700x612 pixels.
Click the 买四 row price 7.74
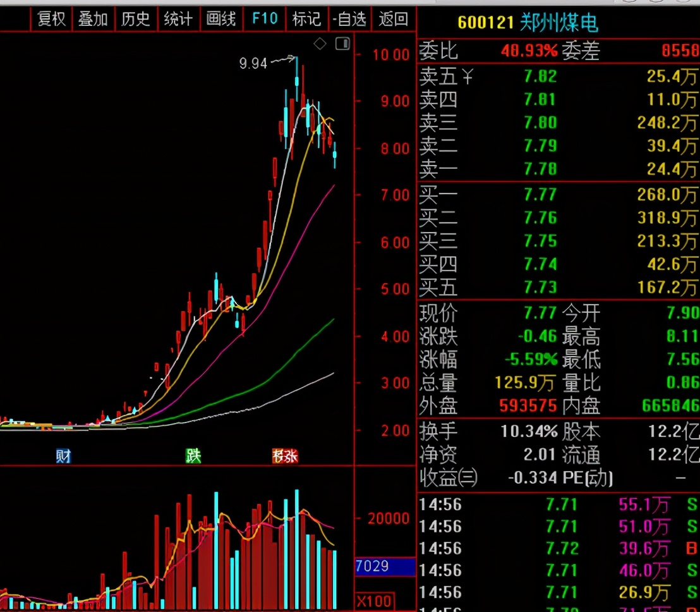(x=540, y=264)
